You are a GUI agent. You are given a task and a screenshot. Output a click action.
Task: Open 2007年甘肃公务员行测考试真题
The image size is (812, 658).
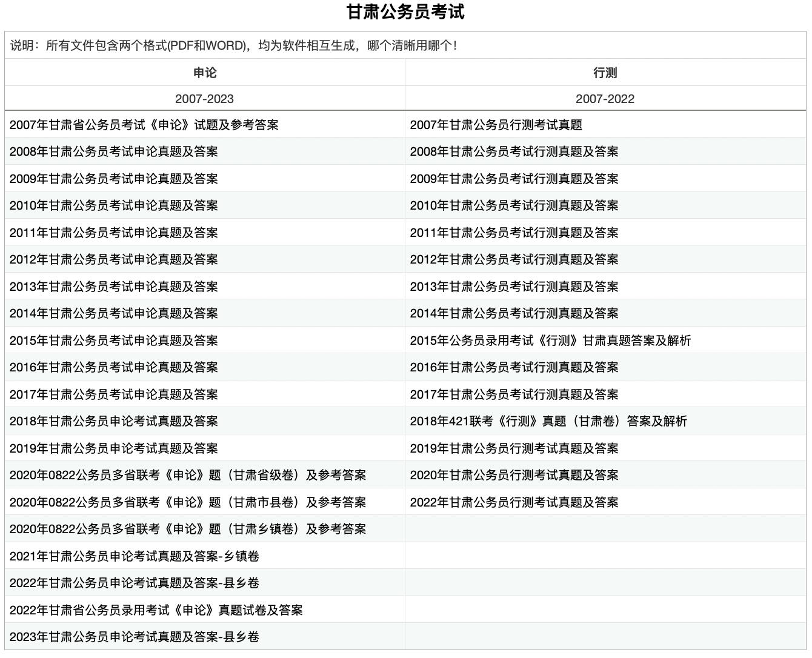[496, 125]
